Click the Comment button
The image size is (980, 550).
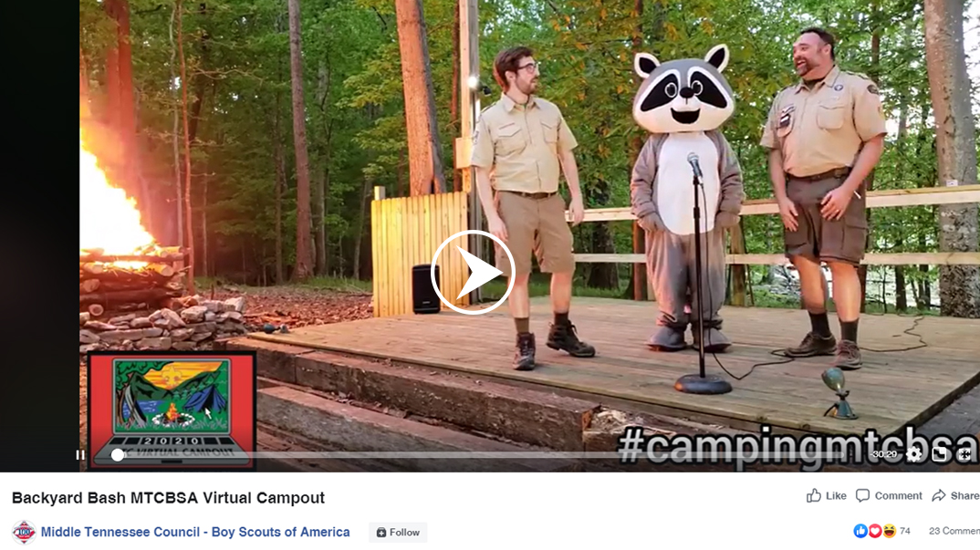click(889, 495)
